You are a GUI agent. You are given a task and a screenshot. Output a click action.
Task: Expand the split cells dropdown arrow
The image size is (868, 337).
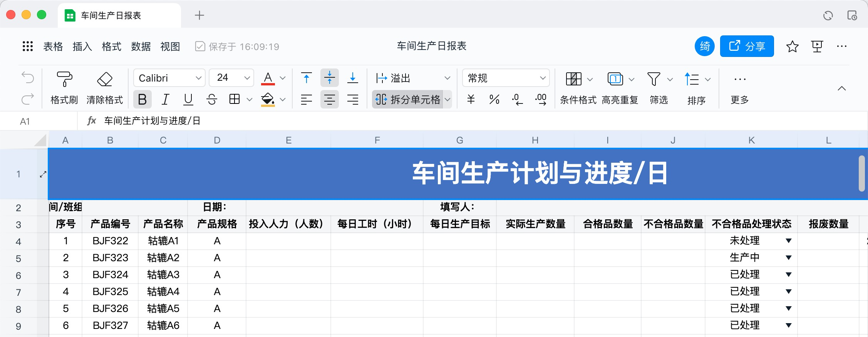pos(447,100)
